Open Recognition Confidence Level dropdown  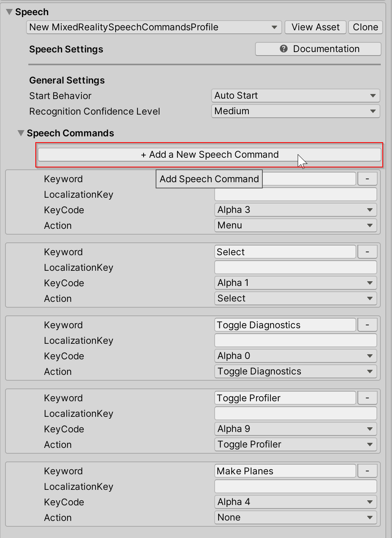(296, 111)
